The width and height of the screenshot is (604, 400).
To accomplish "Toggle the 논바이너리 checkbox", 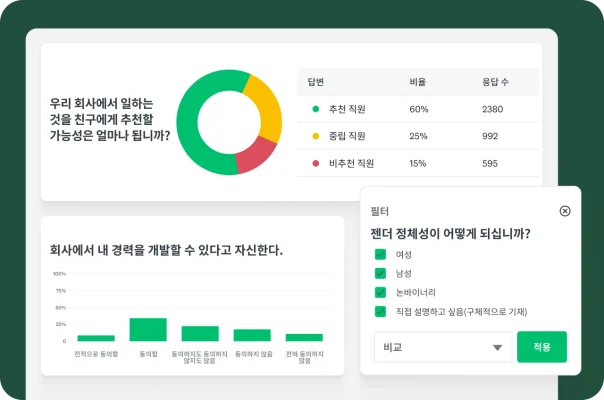I will click(380, 292).
